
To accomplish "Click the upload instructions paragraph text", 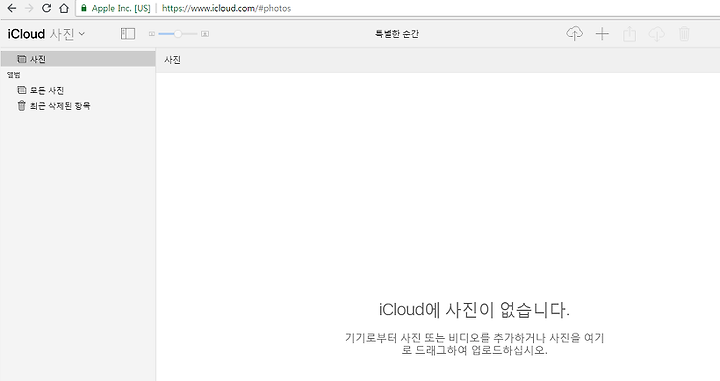I will click(474, 344).
